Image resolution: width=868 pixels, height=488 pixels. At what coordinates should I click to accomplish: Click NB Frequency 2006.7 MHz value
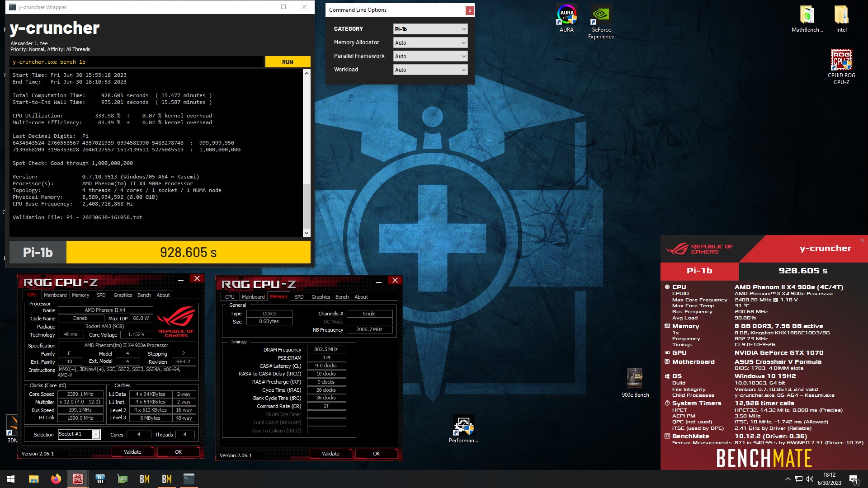click(x=369, y=330)
